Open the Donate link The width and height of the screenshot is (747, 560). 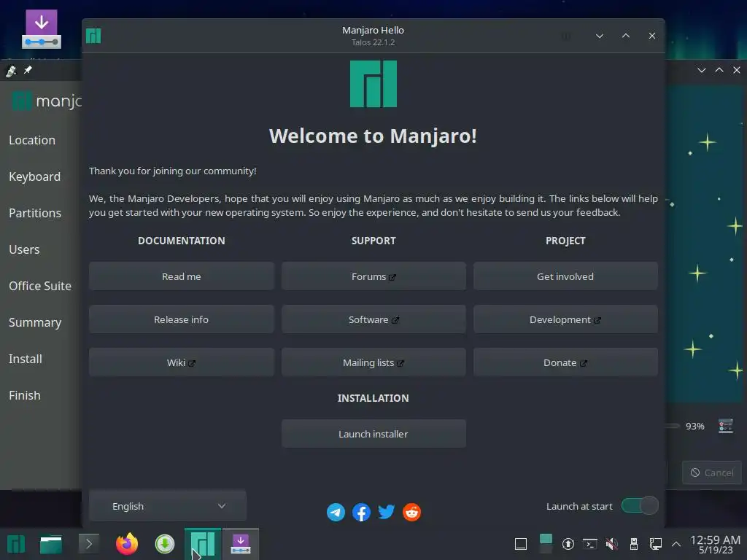point(565,362)
